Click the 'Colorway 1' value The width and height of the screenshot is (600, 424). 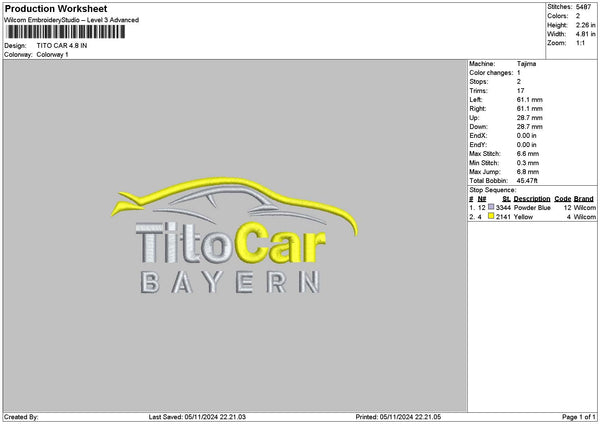52,55
